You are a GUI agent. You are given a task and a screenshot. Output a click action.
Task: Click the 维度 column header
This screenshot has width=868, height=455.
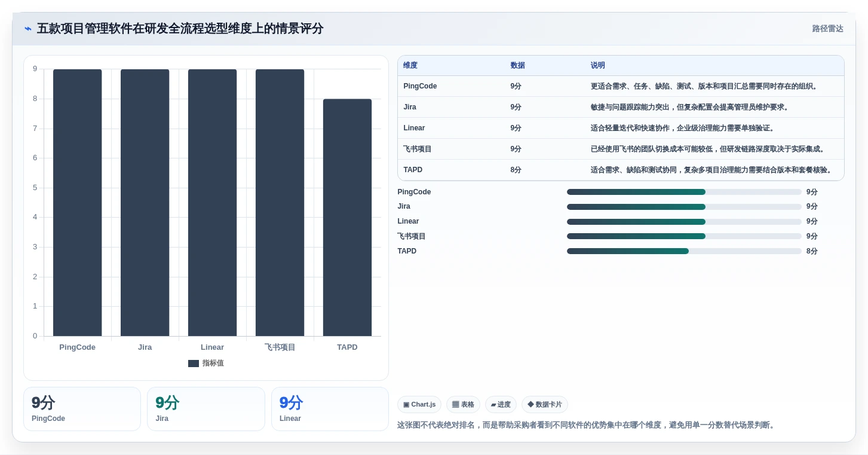(410, 66)
